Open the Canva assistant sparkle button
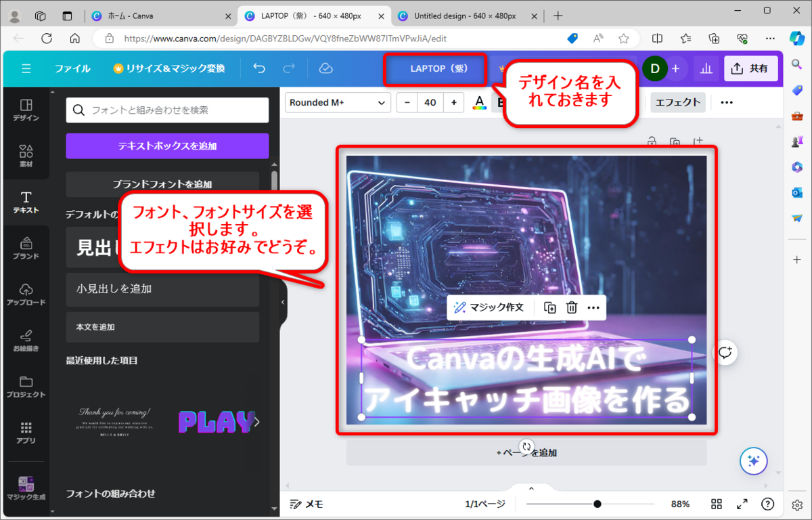This screenshot has width=812, height=520. tap(753, 460)
